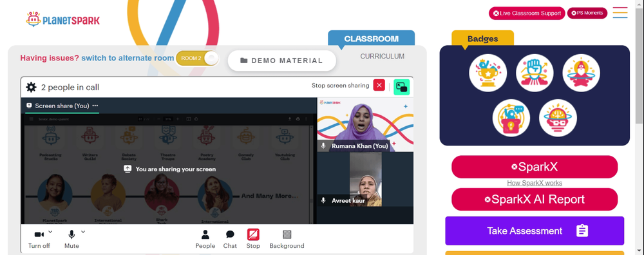Open call settings gear icon

pyautogui.click(x=31, y=87)
